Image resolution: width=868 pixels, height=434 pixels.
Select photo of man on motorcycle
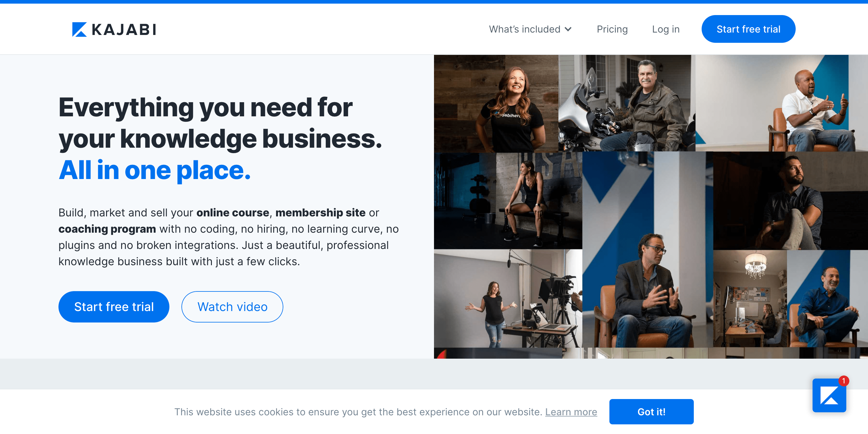pos(627,103)
